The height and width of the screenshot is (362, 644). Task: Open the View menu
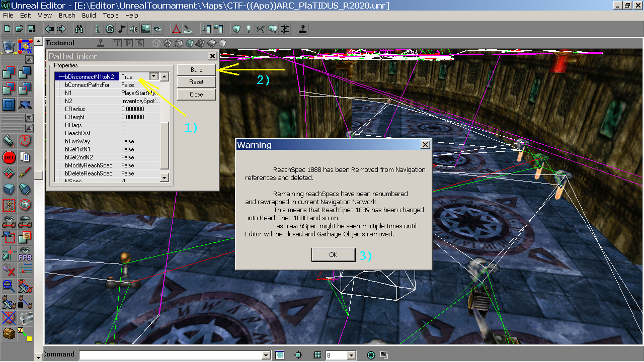point(45,16)
